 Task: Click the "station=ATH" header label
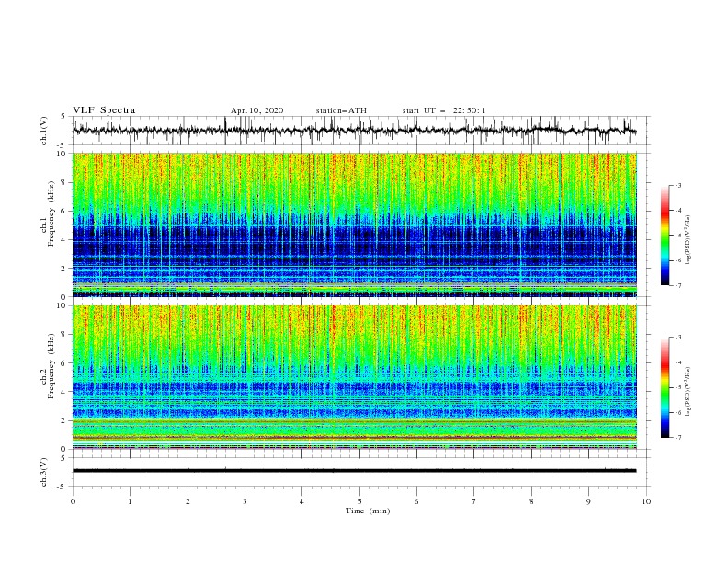(x=341, y=110)
